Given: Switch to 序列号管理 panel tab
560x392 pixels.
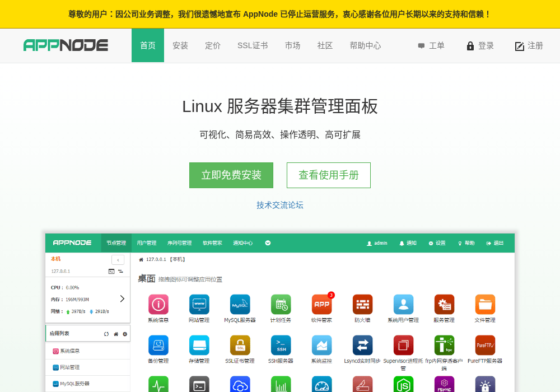Looking at the screenshot, I should [x=180, y=243].
